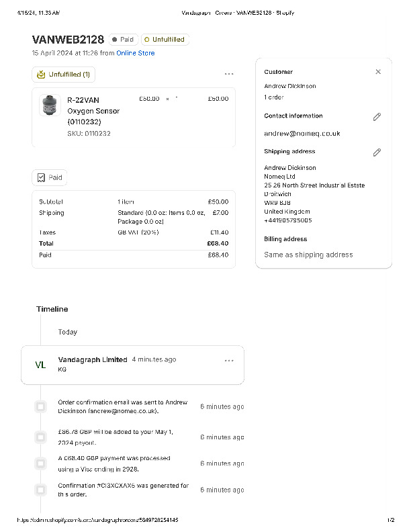Viewport: 411px width, 532px height.
Task: Click the May 1 payout timeline marker
Action: tap(40, 437)
